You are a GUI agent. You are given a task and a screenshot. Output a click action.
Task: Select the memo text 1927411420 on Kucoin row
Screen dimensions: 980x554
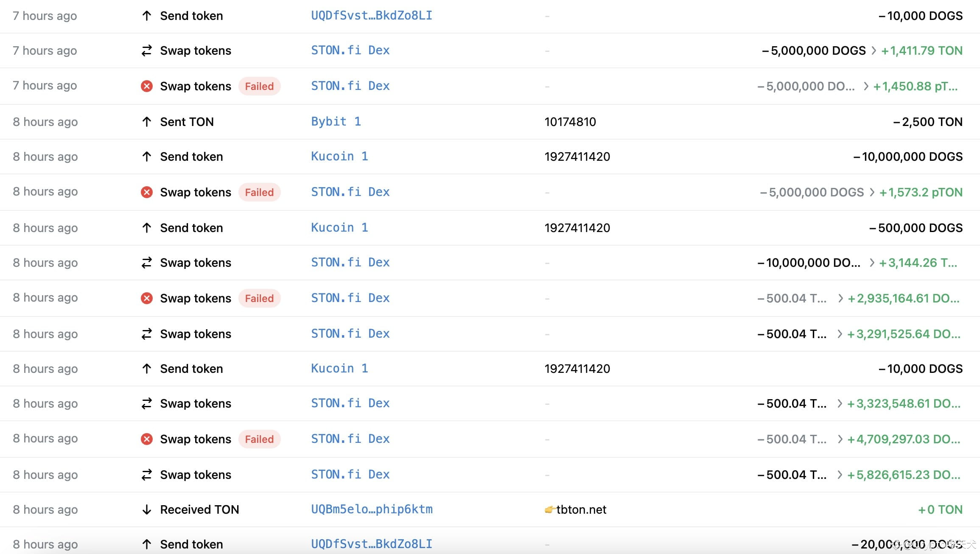tap(577, 157)
